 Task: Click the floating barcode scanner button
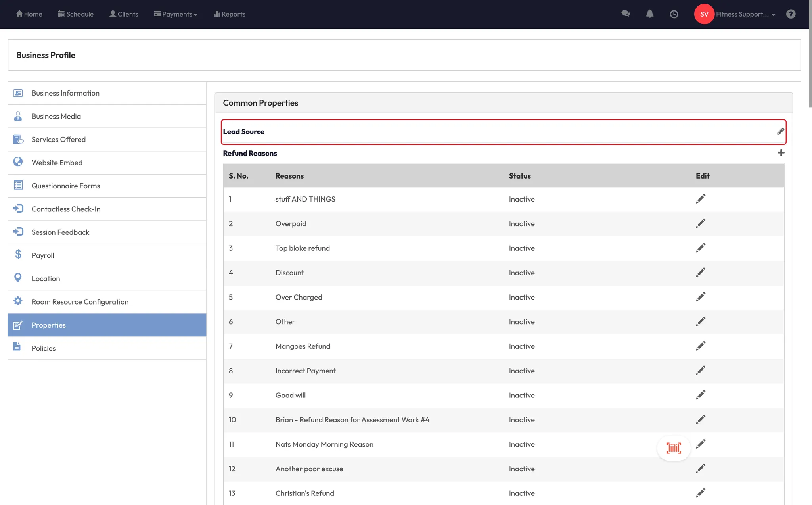(x=674, y=448)
